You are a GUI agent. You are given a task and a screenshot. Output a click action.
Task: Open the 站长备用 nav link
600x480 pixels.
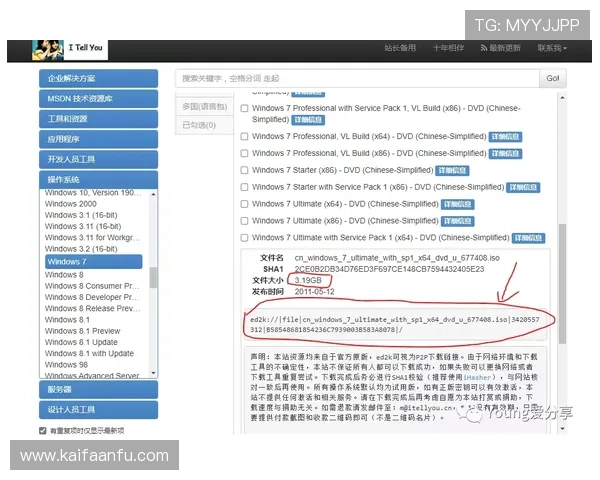[400, 48]
